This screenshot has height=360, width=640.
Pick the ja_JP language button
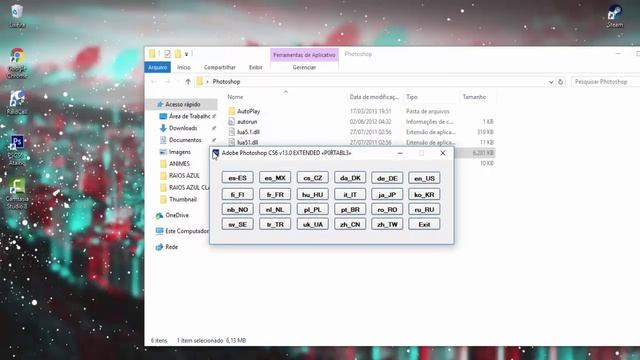click(x=387, y=195)
